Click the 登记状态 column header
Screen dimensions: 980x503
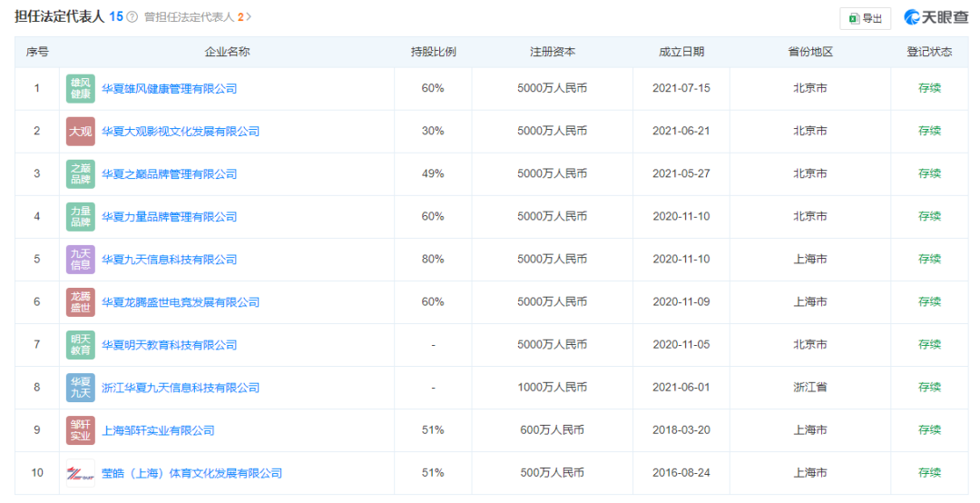(929, 52)
